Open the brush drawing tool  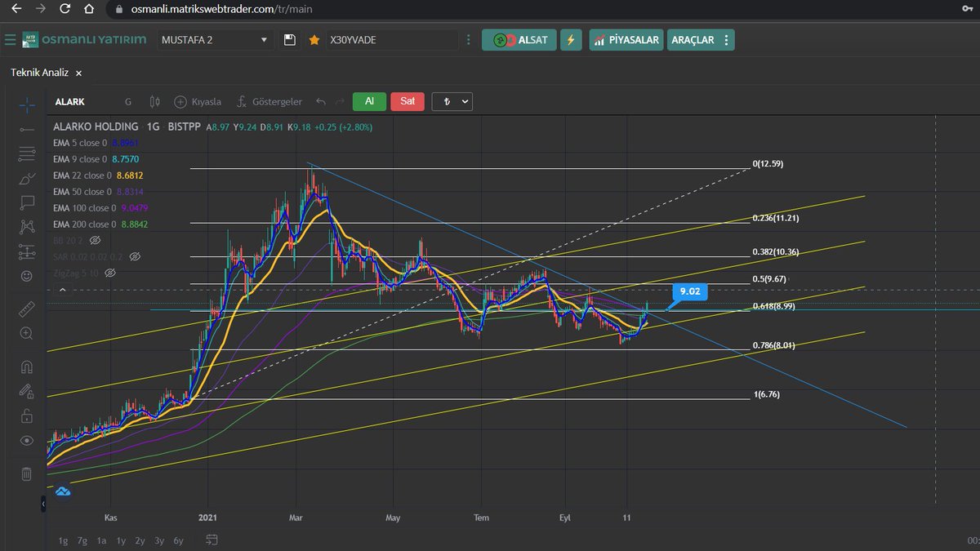click(26, 177)
